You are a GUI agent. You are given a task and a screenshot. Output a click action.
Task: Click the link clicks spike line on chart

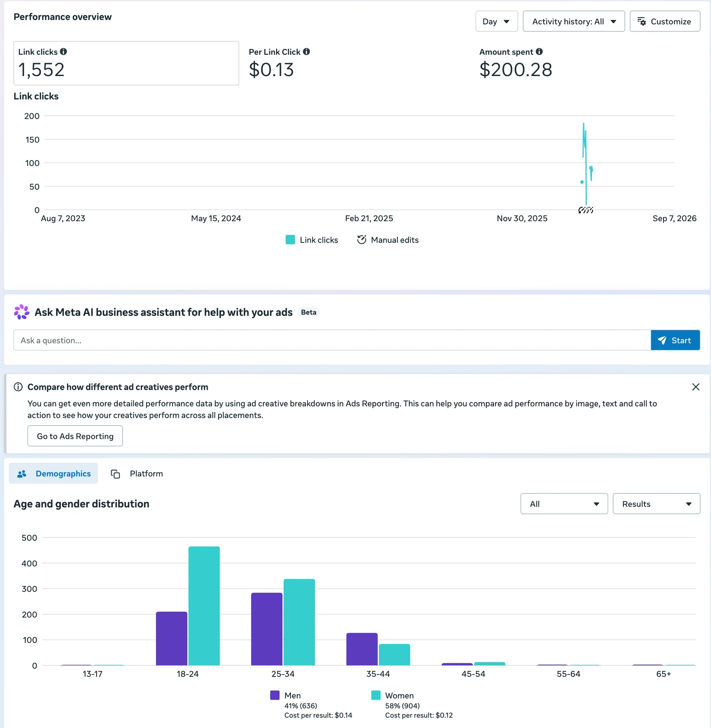(x=586, y=163)
